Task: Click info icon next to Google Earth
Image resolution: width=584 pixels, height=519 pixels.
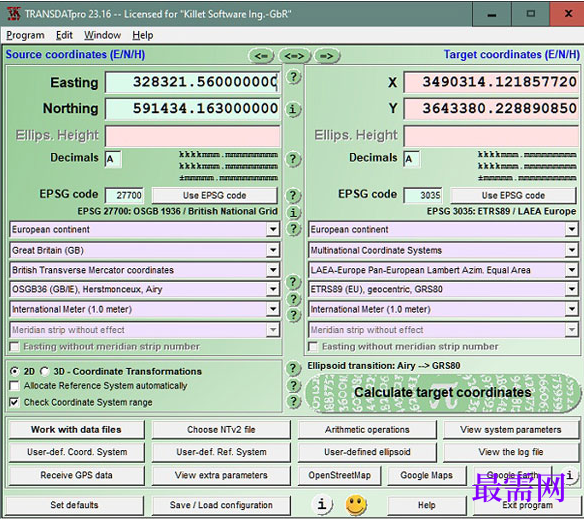Action: pyautogui.click(x=569, y=475)
